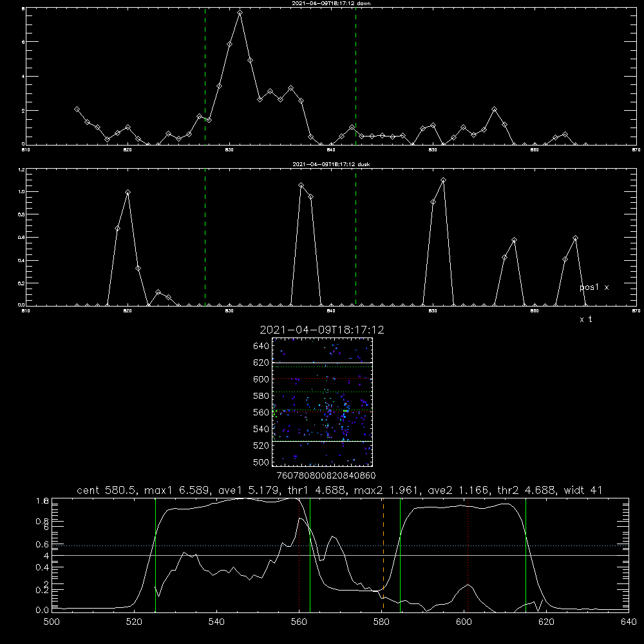
Task: Open the colored scatter image thumbnail
Action: click(x=323, y=402)
